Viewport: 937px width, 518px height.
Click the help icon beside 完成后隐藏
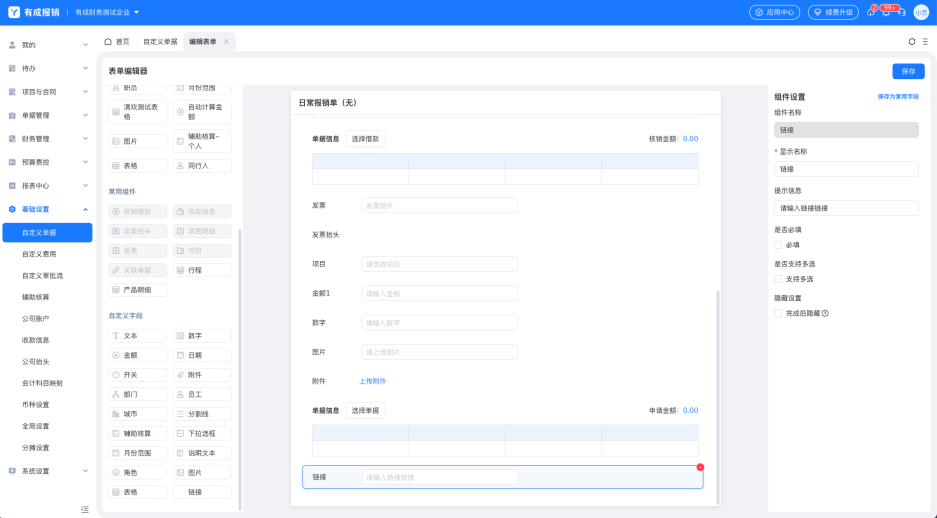click(x=825, y=313)
